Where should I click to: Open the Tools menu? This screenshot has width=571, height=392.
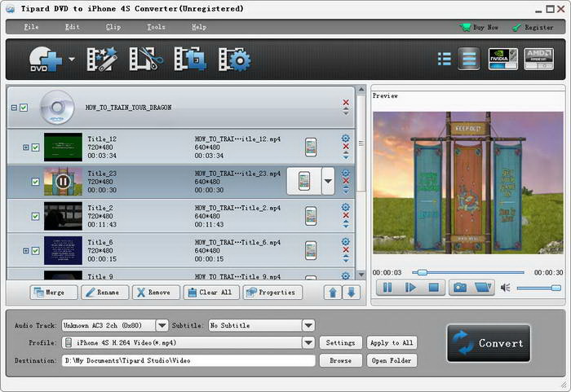tap(157, 27)
